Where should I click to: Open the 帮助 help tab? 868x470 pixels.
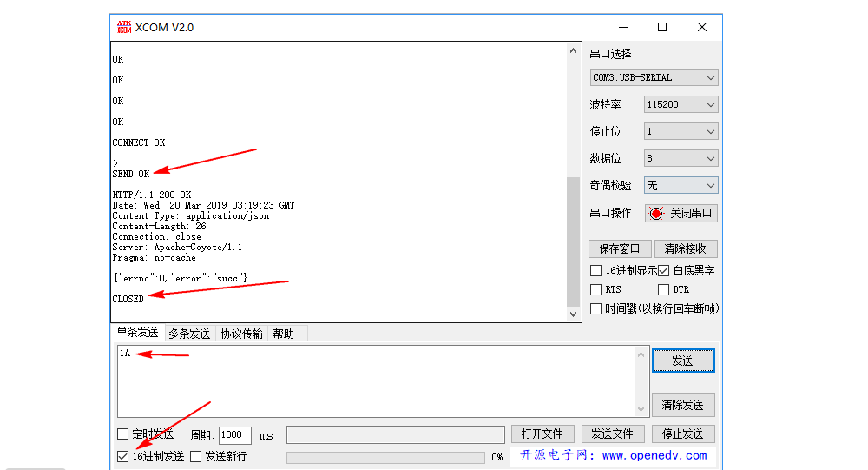click(283, 334)
